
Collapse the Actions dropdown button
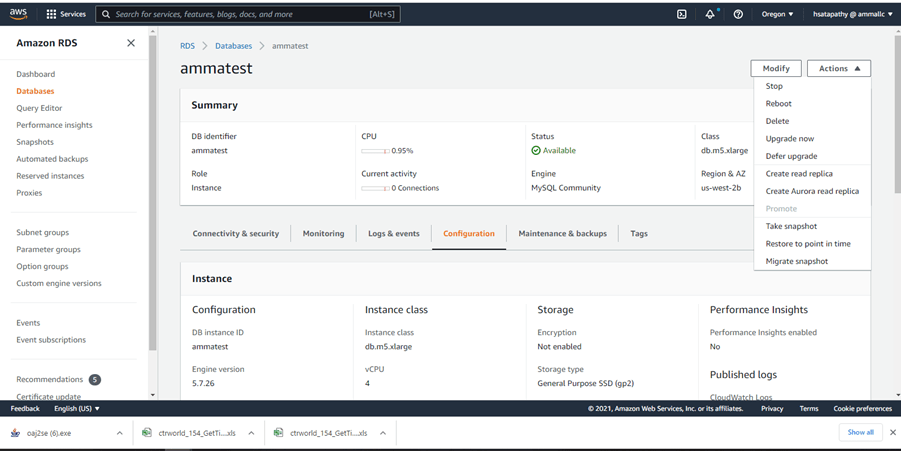tap(838, 68)
